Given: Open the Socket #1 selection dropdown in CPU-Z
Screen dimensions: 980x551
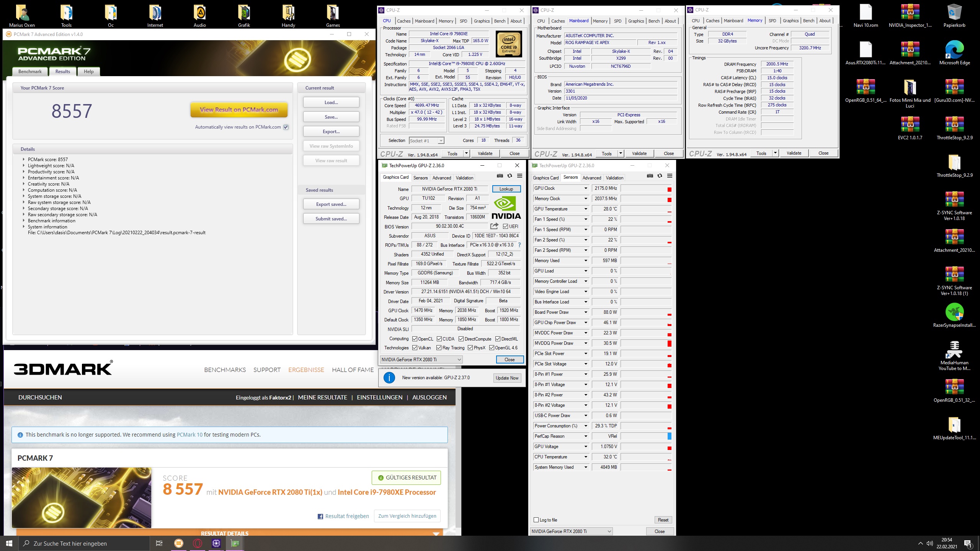Looking at the screenshot, I should click(426, 140).
